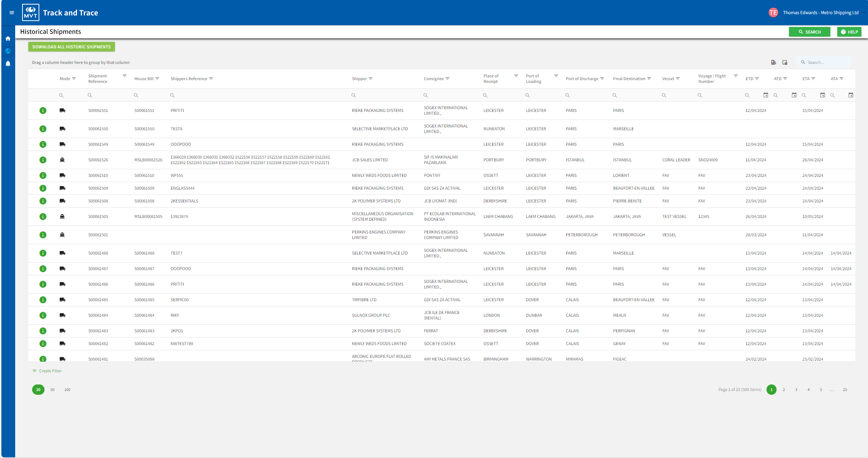This screenshot has height=458, width=868.
Task: Open calendar picker in ETD filter
Action: pyautogui.click(x=765, y=95)
